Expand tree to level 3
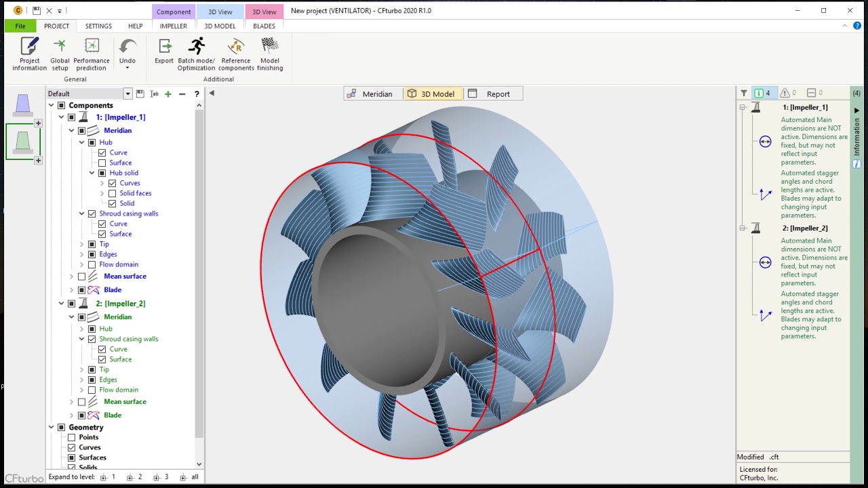The width and height of the screenshot is (868, 488). 161,477
